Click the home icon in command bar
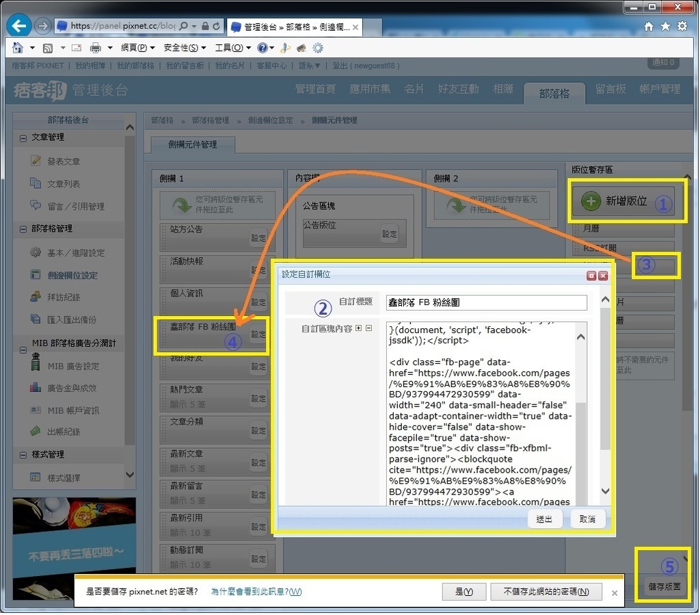Viewport: 700px width, 615px height. tap(18, 47)
